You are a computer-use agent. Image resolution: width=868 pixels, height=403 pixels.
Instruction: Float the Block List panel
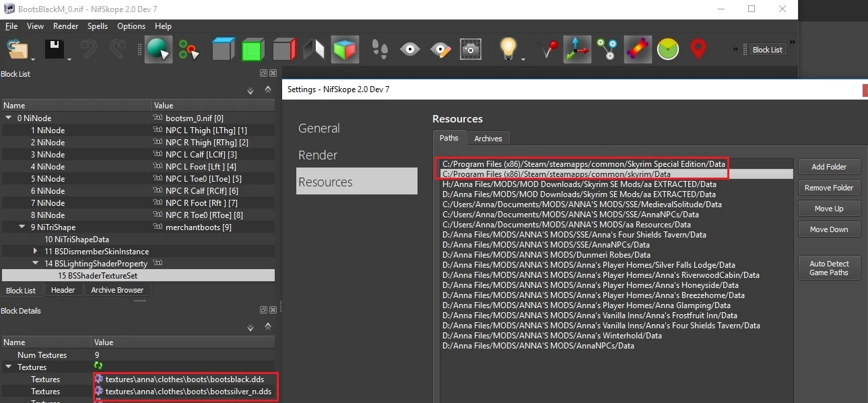(264, 73)
